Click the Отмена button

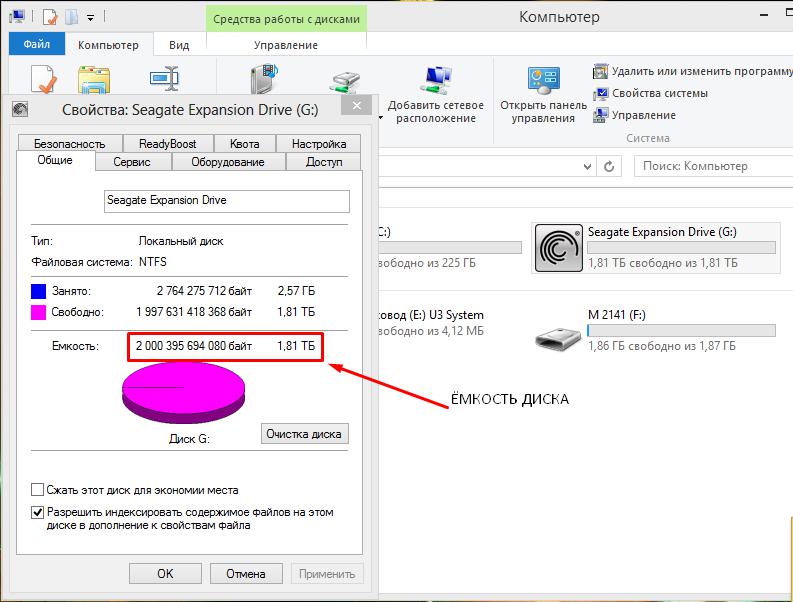tap(246, 574)
